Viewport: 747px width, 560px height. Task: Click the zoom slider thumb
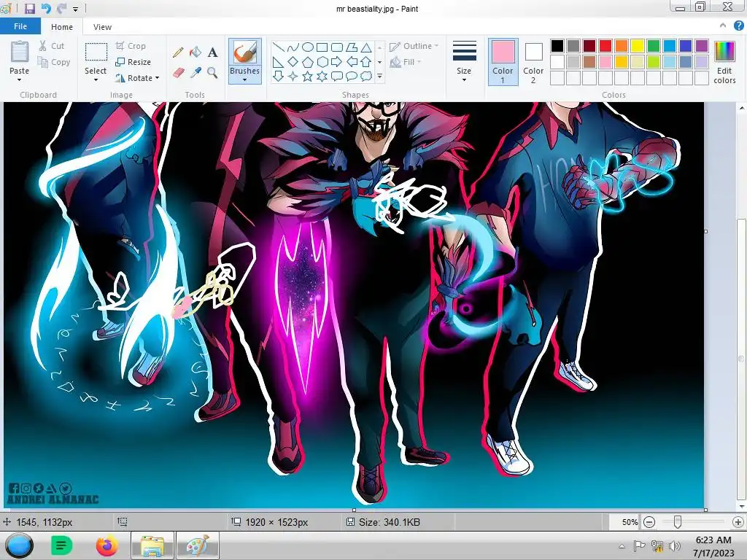678,522
